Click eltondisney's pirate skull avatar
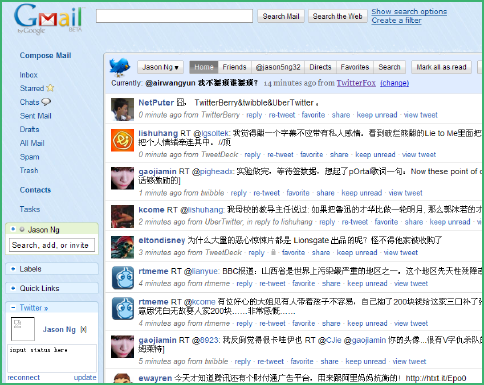Viewport: 484px width, 385px height. click(122, 247)
